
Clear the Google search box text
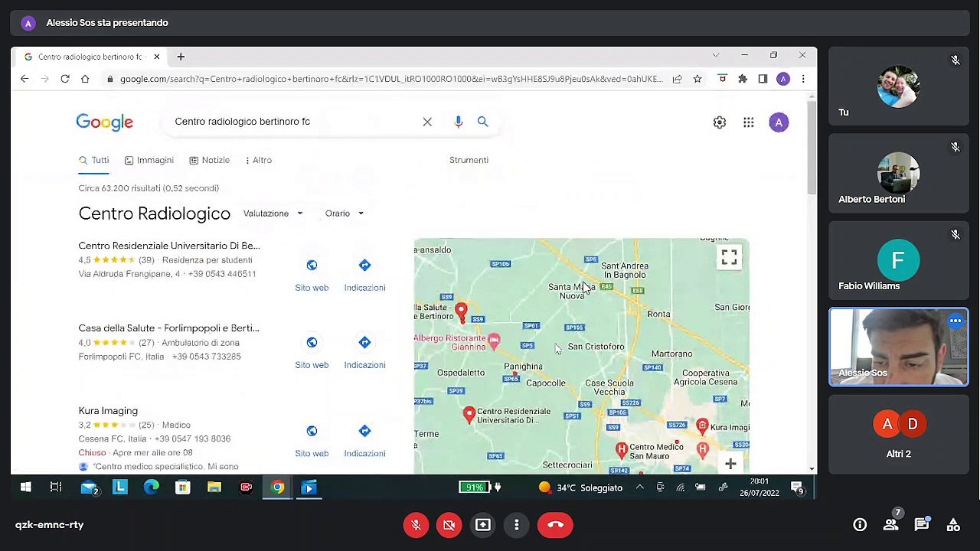[427, 122]
